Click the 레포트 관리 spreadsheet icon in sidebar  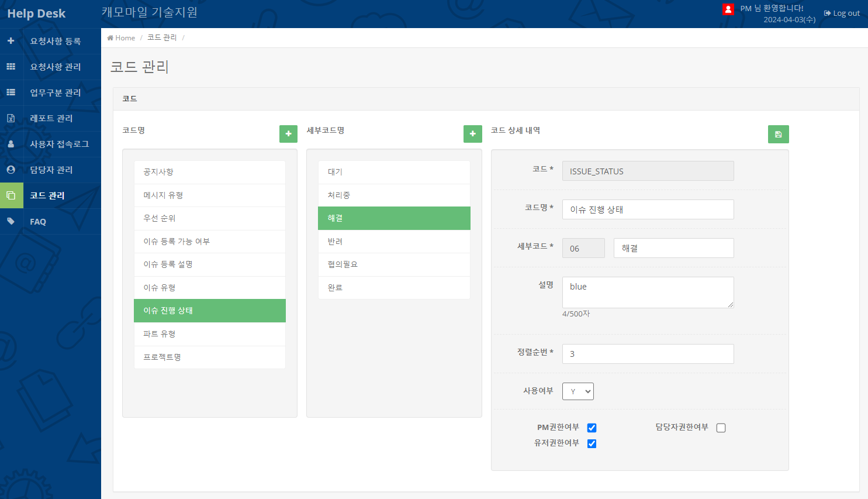click(x=11, y=118)
